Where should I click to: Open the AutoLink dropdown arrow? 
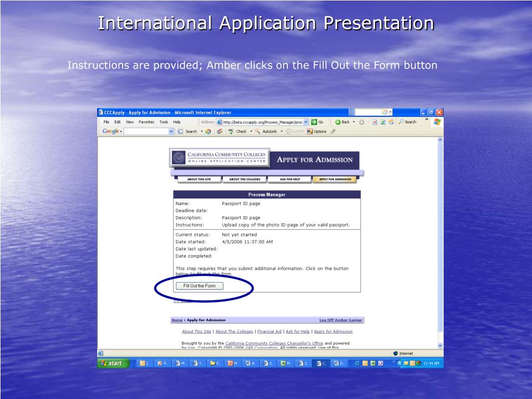(282, 131)
